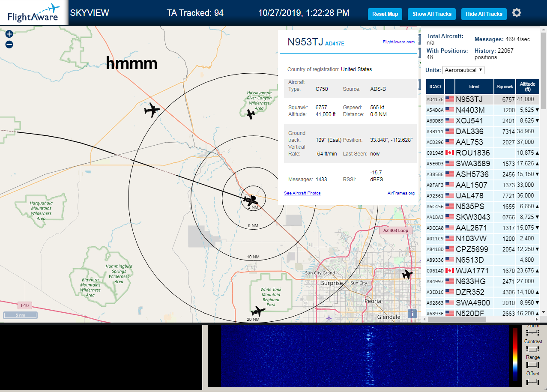
Task: Click the US flag in SWA4900 row
Action: tap(450, 302)
